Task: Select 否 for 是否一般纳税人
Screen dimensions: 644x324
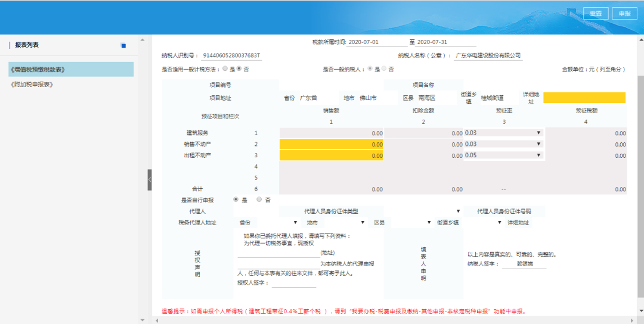Action: point(384,69)
